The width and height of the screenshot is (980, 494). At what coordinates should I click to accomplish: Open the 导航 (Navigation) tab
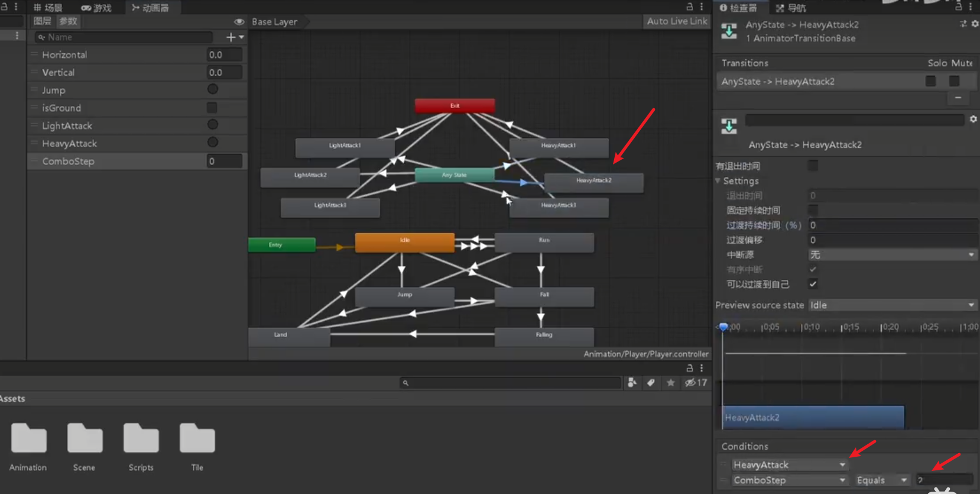pos(791,8)
